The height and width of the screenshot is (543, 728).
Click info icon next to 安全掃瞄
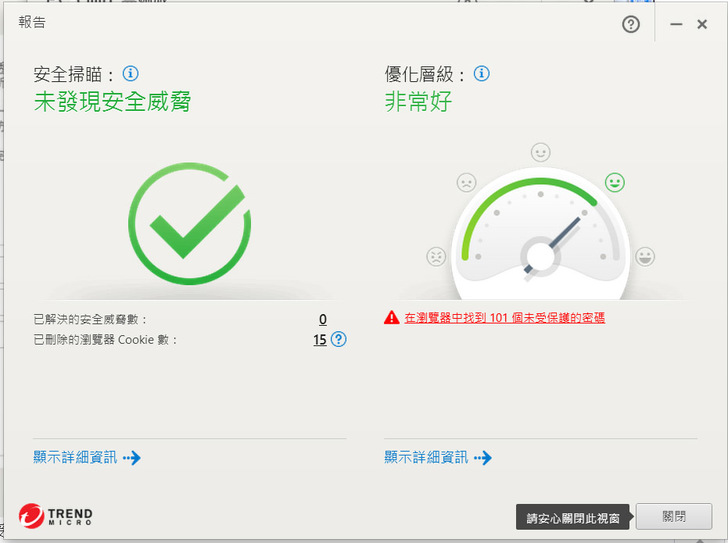130,74
